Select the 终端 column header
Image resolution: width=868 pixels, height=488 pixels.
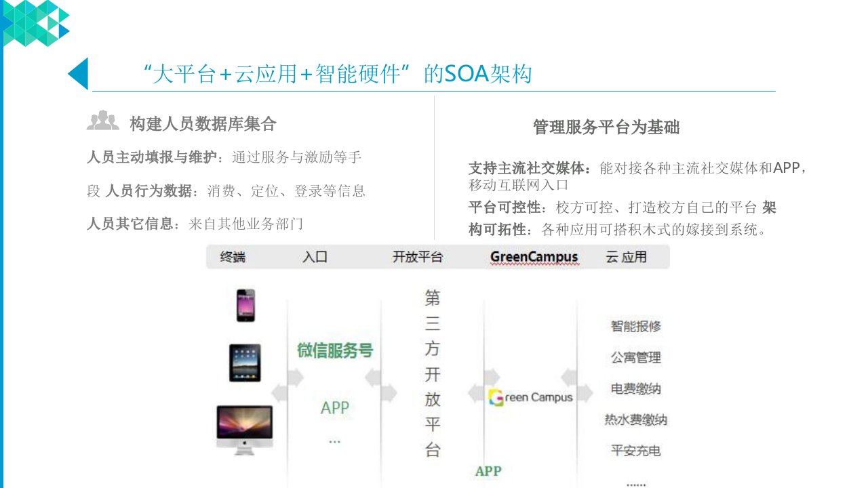(233, 258)
